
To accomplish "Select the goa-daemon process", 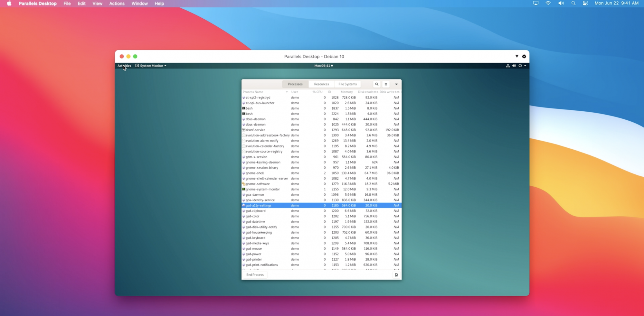I will click(321, 195).
